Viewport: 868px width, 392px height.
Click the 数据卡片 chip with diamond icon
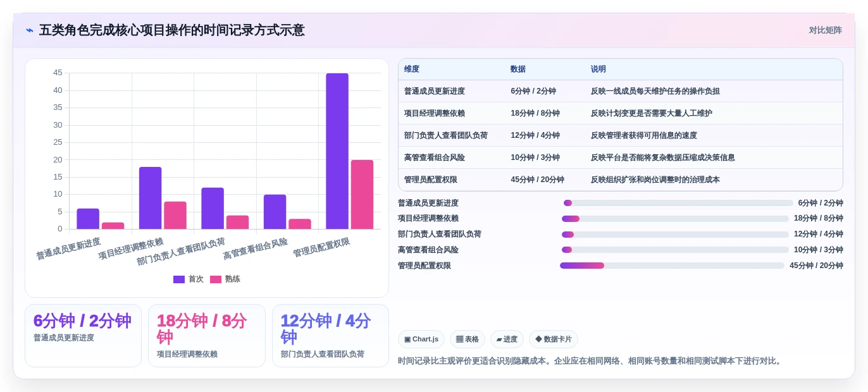(x=554, y=340)
